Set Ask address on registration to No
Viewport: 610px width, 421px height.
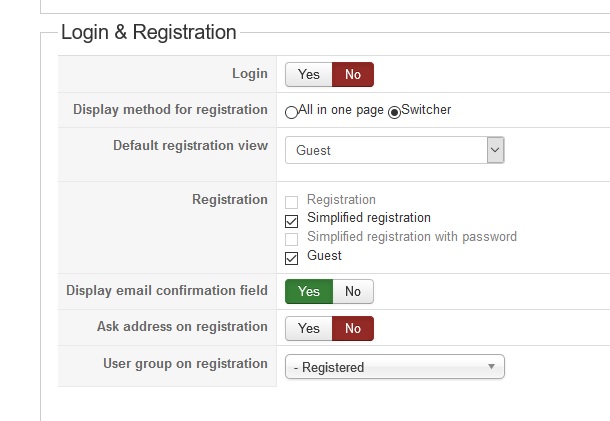pos(353,328)
